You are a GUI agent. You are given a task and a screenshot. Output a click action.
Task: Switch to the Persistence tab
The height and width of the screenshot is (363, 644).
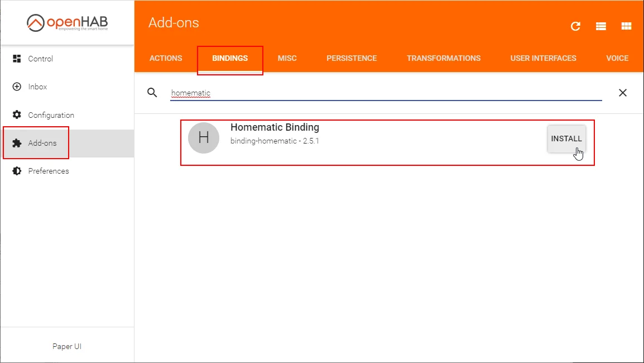[352, 59]
